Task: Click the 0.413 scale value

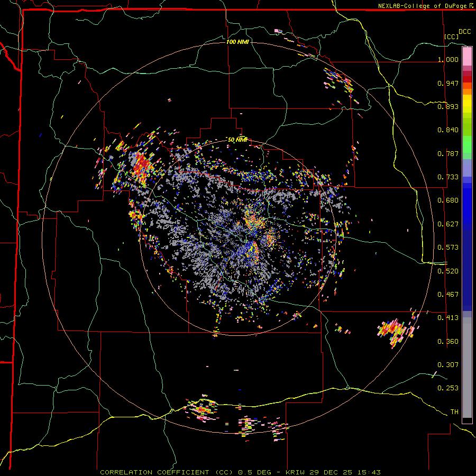Action: pyautogui.click(x=448, y=318)
